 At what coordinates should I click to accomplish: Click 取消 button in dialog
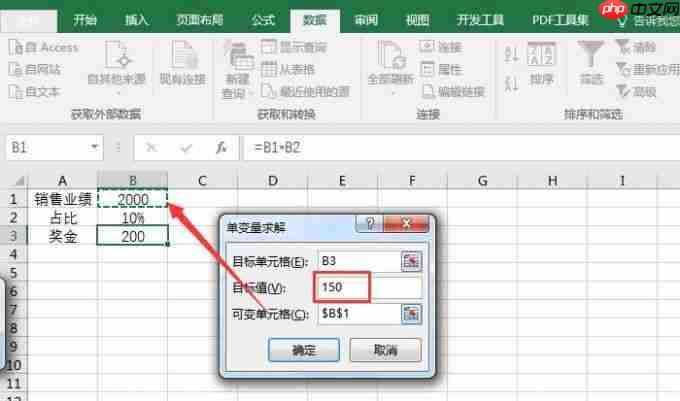click(x=385, y=350)
